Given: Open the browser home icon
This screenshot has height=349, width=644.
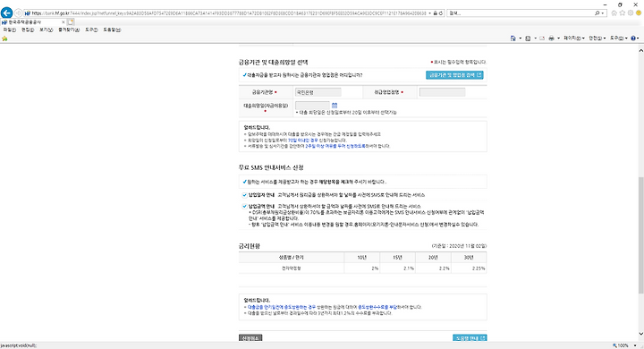Looking at the screenshot, I should click(x=614, y=13).
